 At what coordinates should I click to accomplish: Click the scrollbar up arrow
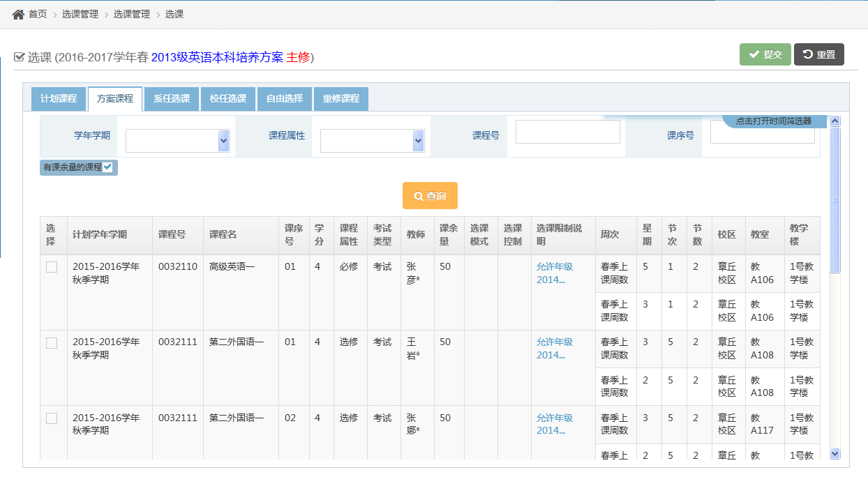pyautogui.click(x=835, y=121)
